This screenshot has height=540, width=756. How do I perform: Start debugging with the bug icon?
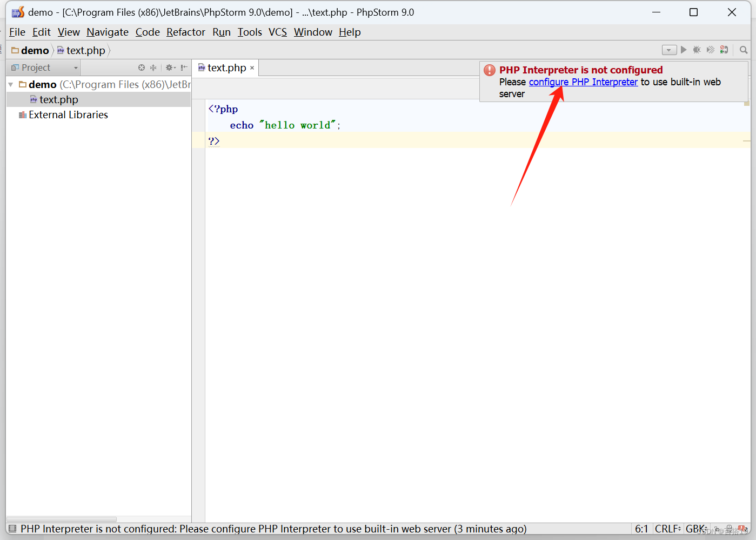pos(697,49)
